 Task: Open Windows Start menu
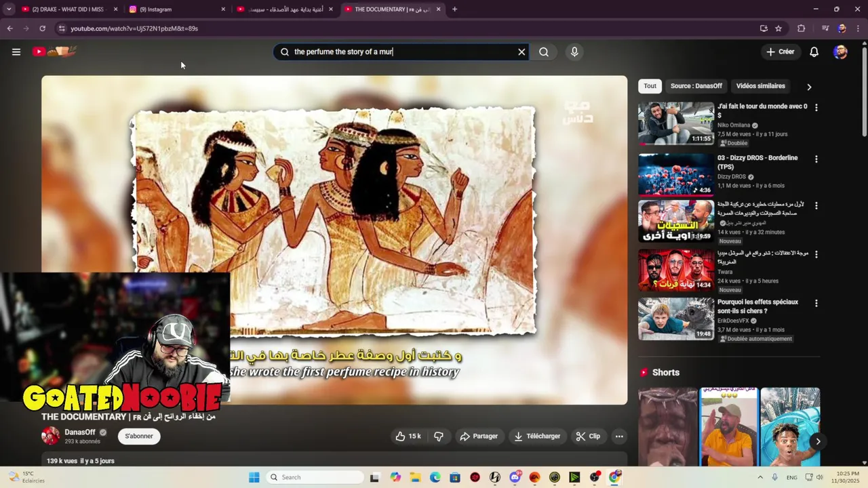(254, 477)
